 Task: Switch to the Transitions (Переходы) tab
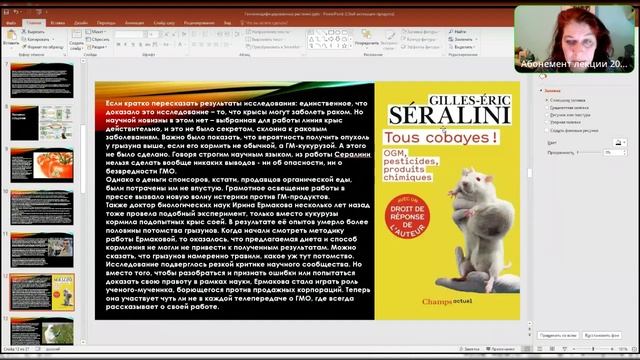106,23
